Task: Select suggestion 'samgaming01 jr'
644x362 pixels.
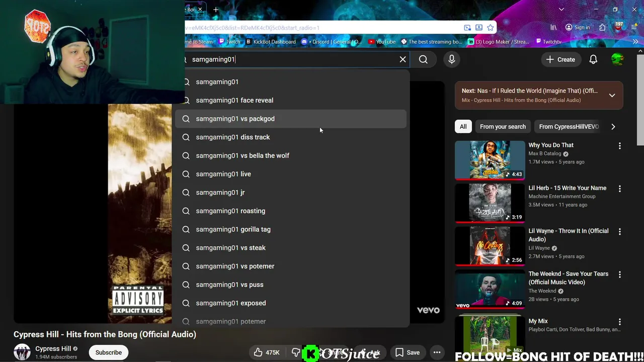Action: [291, 193]
